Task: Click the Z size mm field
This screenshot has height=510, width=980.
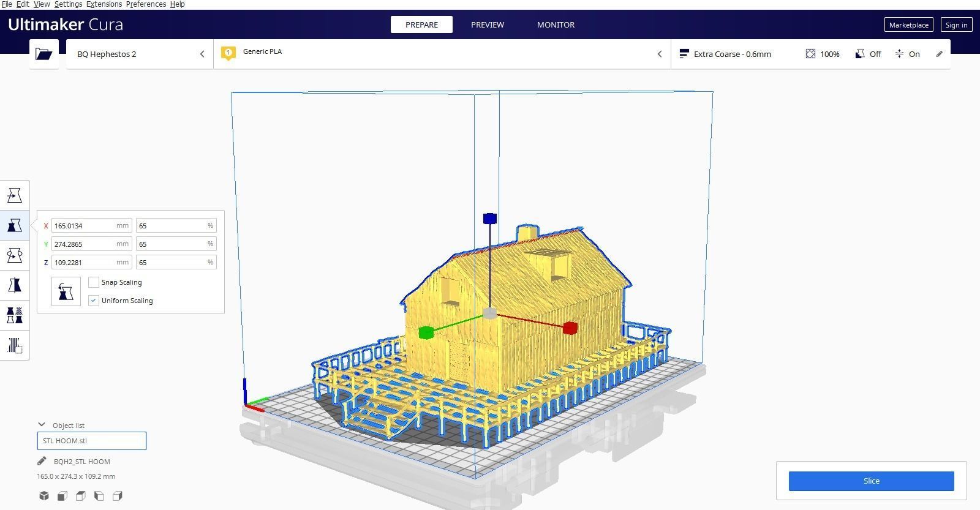Action: (x=92, y=262)
